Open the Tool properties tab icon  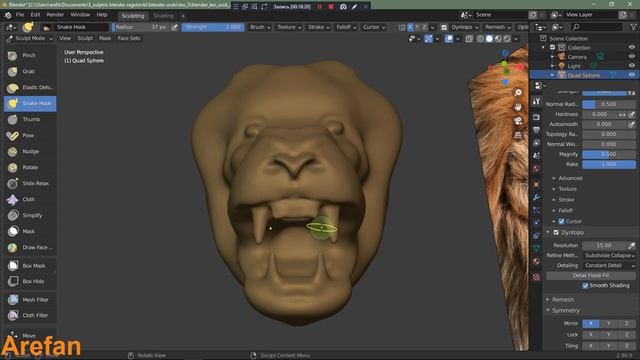coord(536,101)
